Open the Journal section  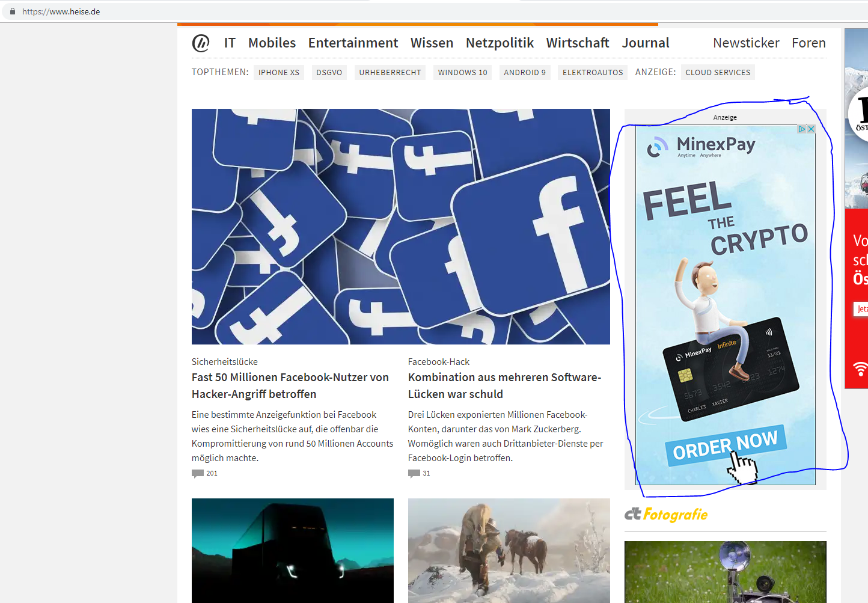point(646,43)
